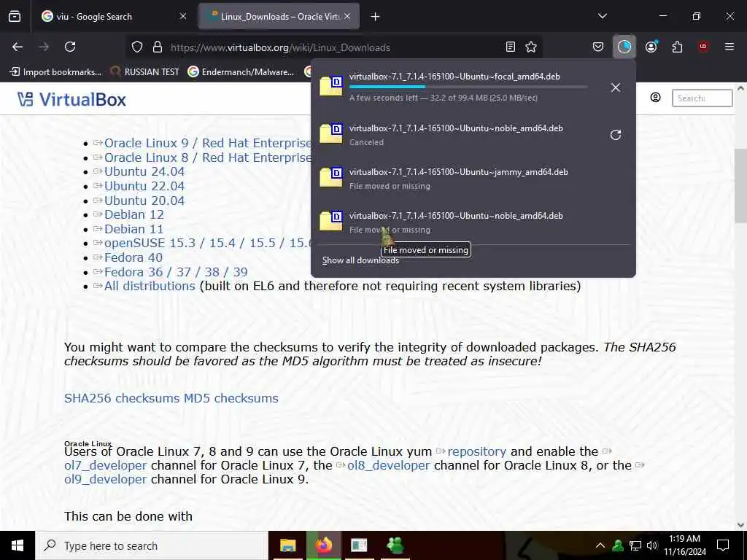Cancel the focal_amd64.deb download
This screenshot has height=560, width=747.
tap(616, 87)
